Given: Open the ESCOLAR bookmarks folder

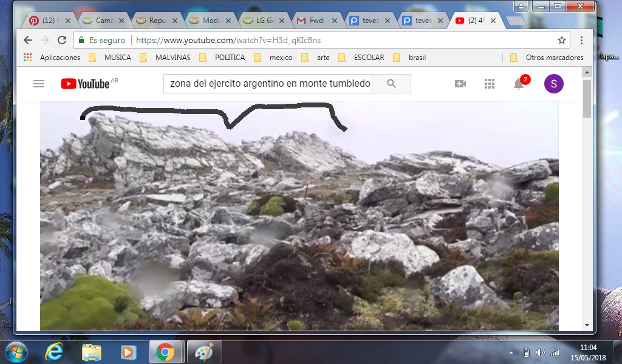Looking at the screenshot, I should pyautogui.click(x=361, y=58).
